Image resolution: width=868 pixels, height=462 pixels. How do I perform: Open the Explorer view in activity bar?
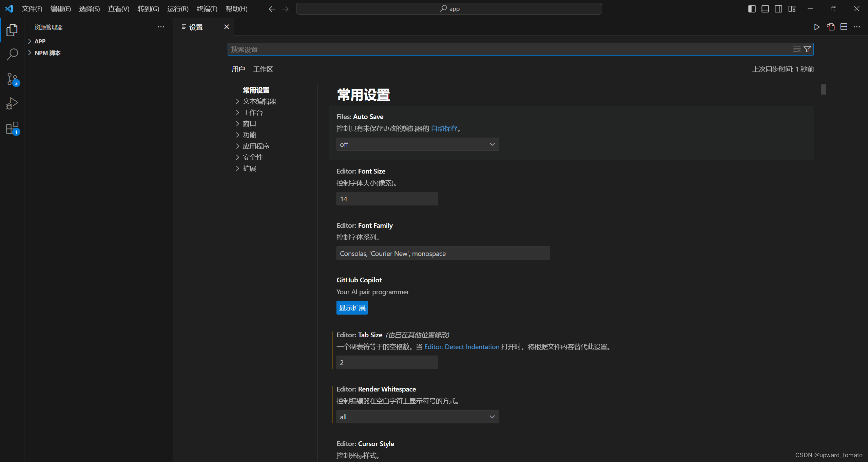[12, 30]
